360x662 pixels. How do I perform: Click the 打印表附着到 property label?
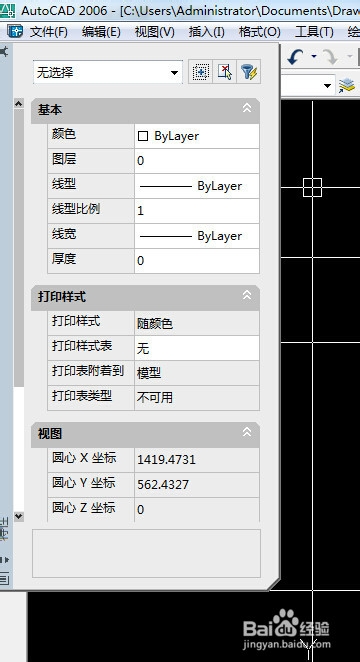88,371
